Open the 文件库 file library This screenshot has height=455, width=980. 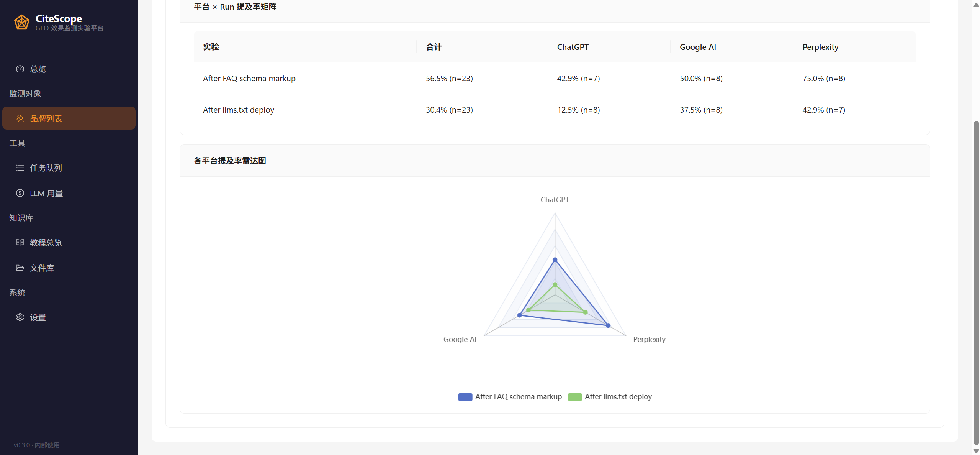pos(69,268)
